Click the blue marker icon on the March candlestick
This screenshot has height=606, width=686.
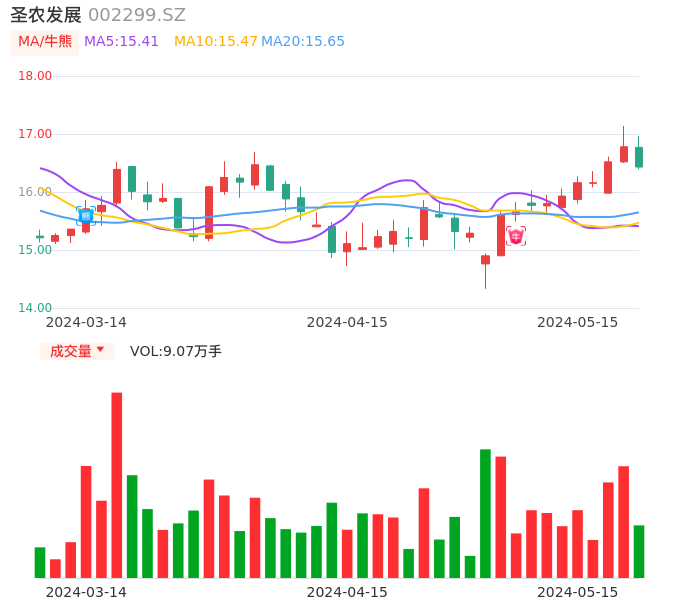86,215
